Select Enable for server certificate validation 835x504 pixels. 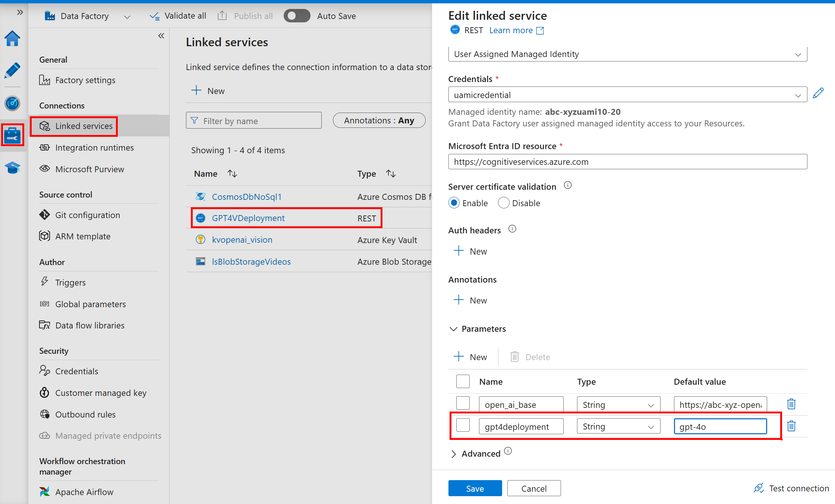pyautogui.click(x=454, y=203)
